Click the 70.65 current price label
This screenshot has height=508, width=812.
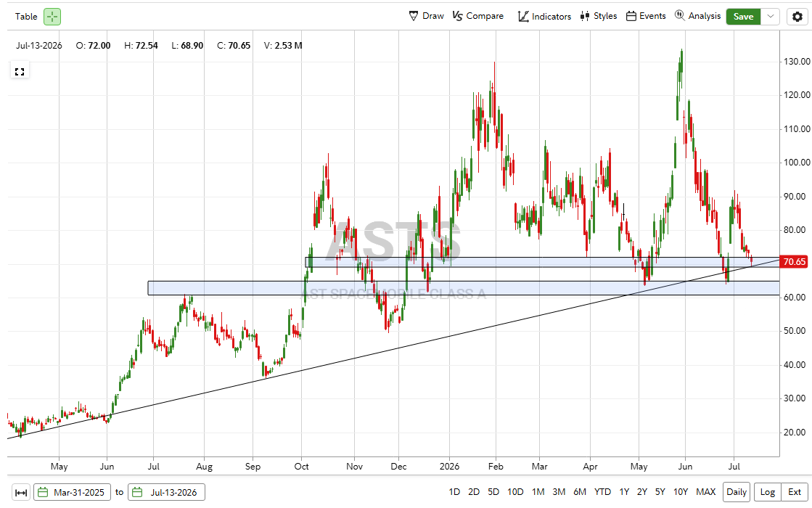click(x=795, y=261)
